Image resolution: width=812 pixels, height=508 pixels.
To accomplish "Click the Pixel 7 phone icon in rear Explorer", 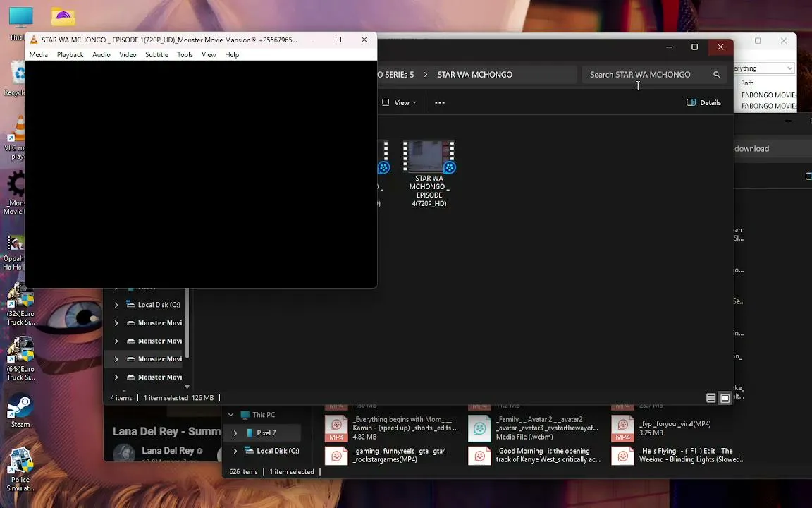I will pos(250,433).
